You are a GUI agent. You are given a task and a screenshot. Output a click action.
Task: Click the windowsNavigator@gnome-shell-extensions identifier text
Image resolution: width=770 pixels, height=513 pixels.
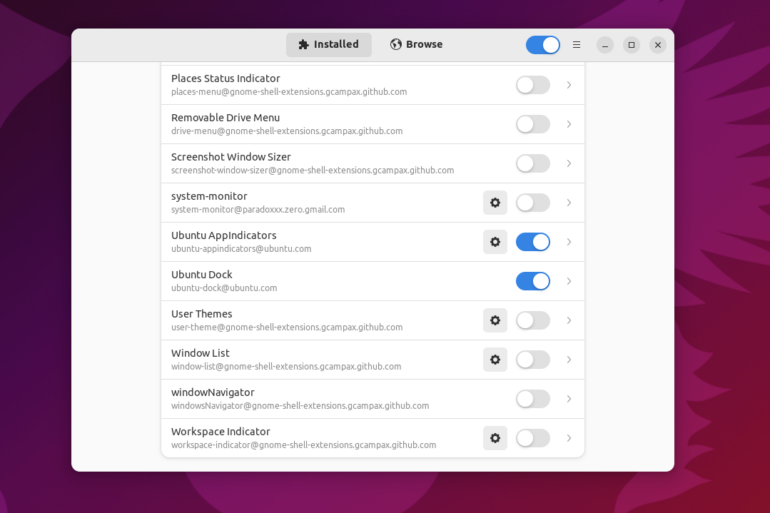pos(300,406)
